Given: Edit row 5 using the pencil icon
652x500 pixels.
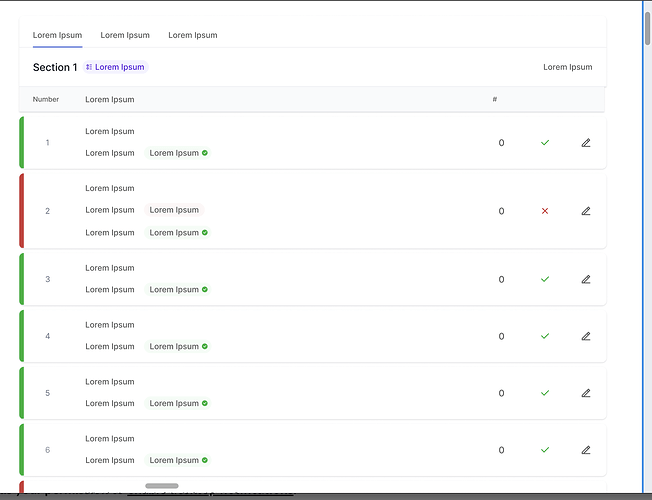Looking at the screenshot, I should 586,394.
